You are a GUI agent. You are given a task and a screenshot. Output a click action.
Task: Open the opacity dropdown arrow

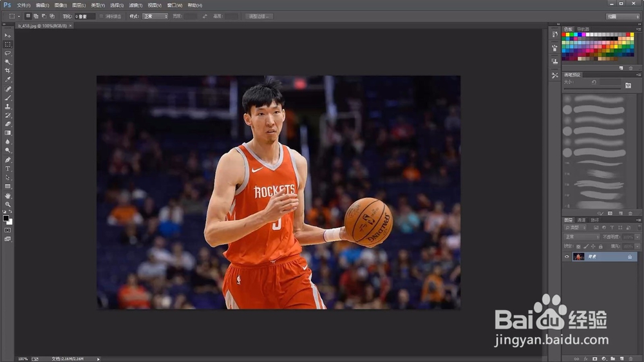(x=638, y=237)
